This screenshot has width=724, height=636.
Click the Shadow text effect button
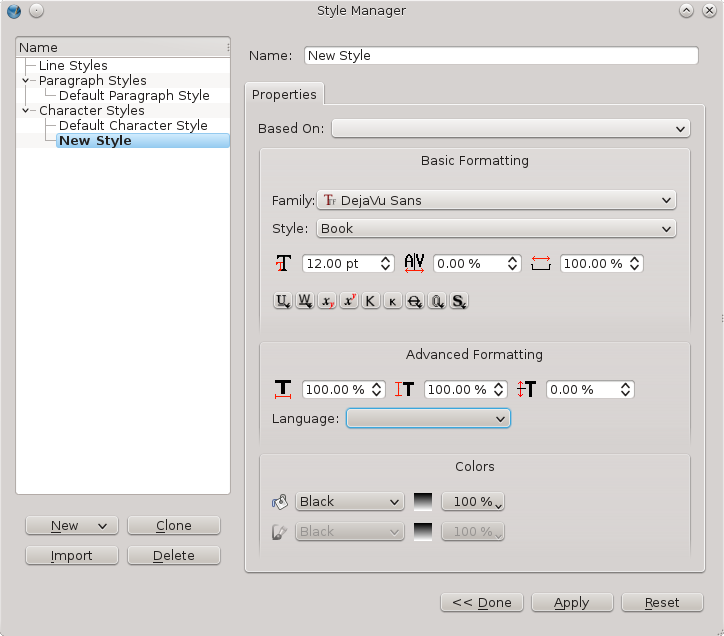pyautogui.click(x=459, y=301)
